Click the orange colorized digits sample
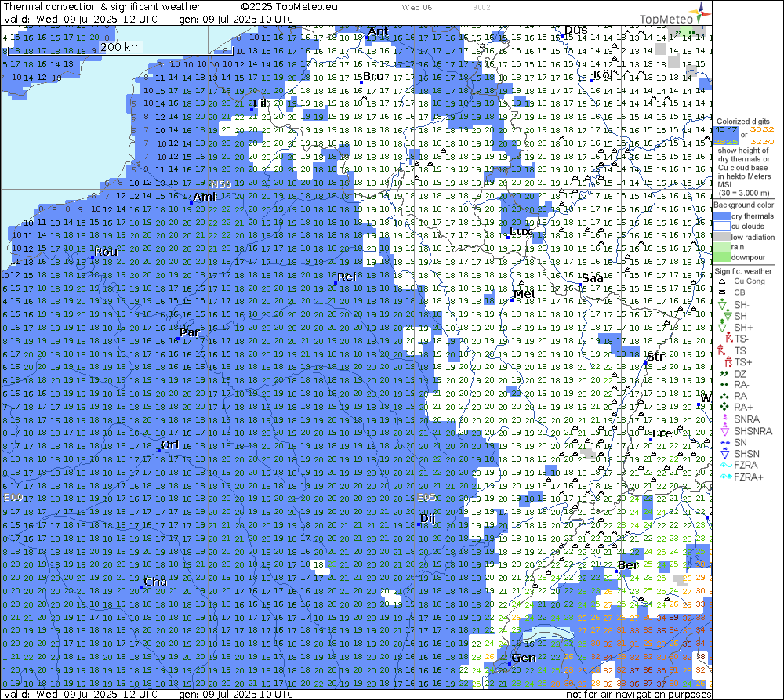This screenshot has width=784, height=700. click(761, 136)
